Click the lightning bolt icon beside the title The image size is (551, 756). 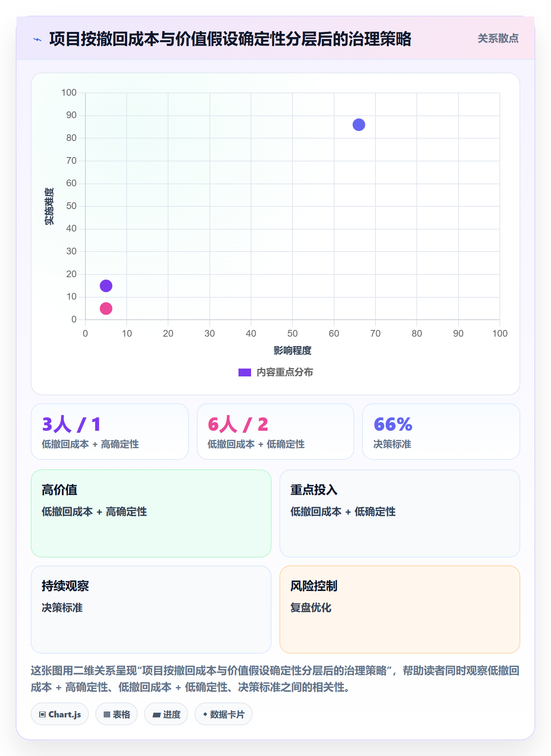pos(37,39)
